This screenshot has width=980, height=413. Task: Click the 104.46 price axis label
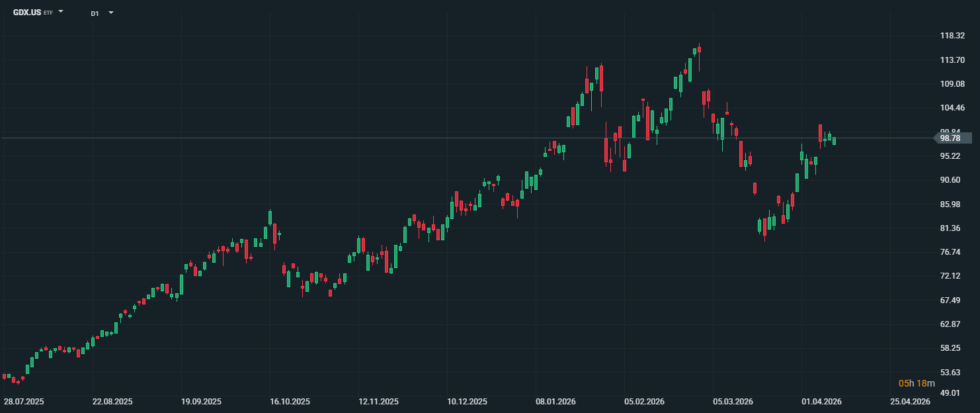click(x=952, y=108)
